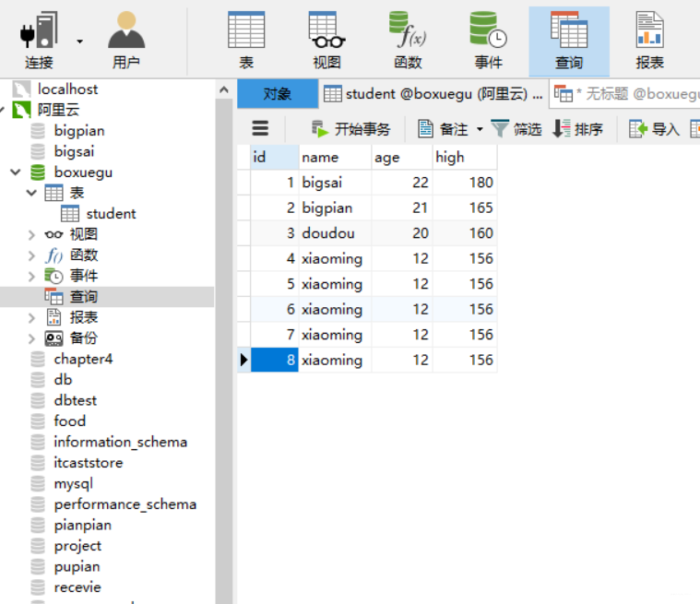Viewport: 700px width, 604px height.
Task: Select the project database
Action: tap(77, 546)
